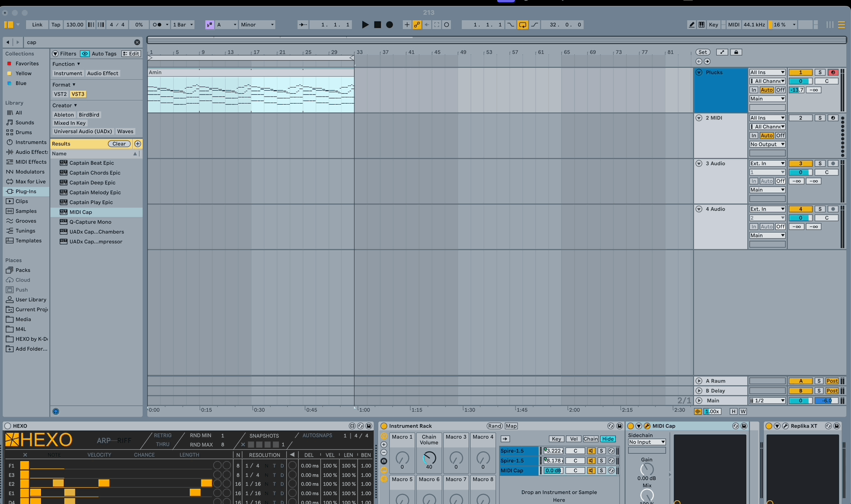Open the No Output dropdown on 2 MIDI

coord(767,144)
